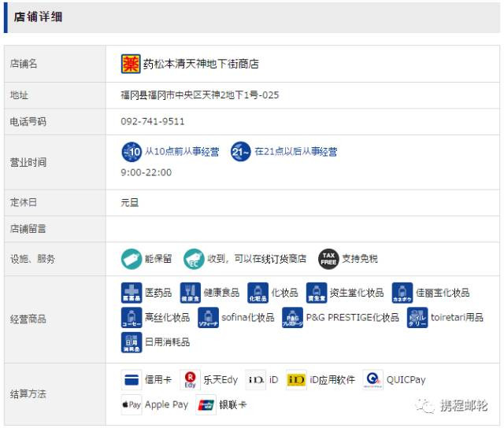Click the 信用卡 label
The height and width of the screenshot is (428, 504).
(158, 380)
